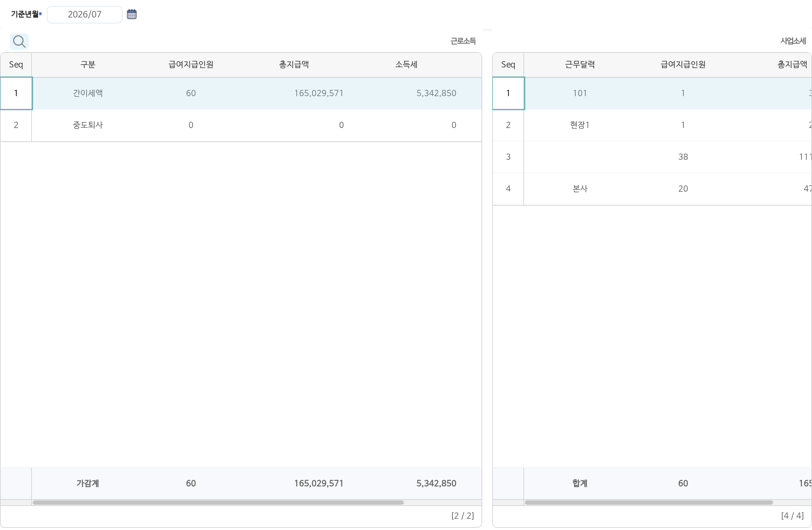Click Seq cell 4 in right table

click(508, 189)
